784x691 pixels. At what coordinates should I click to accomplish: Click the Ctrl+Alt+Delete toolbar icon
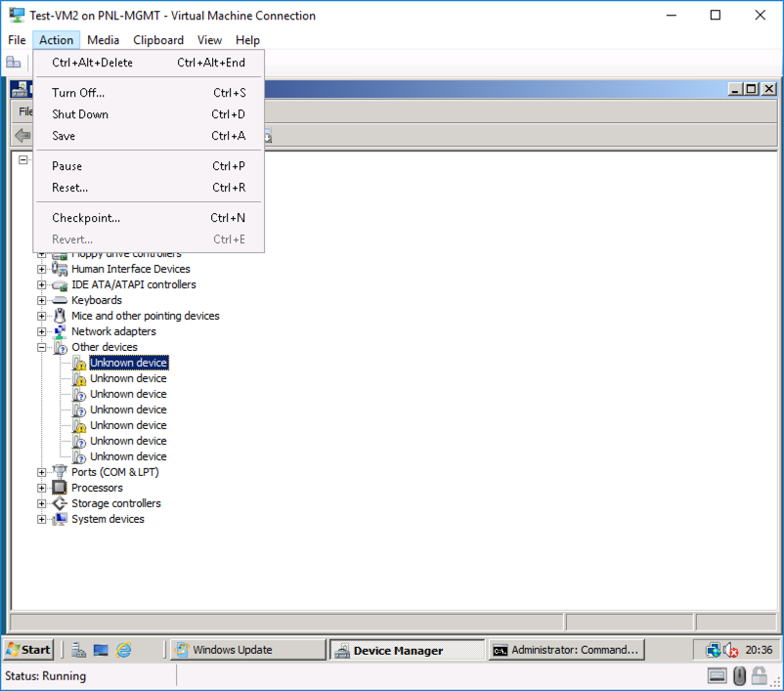coord(14,63)
